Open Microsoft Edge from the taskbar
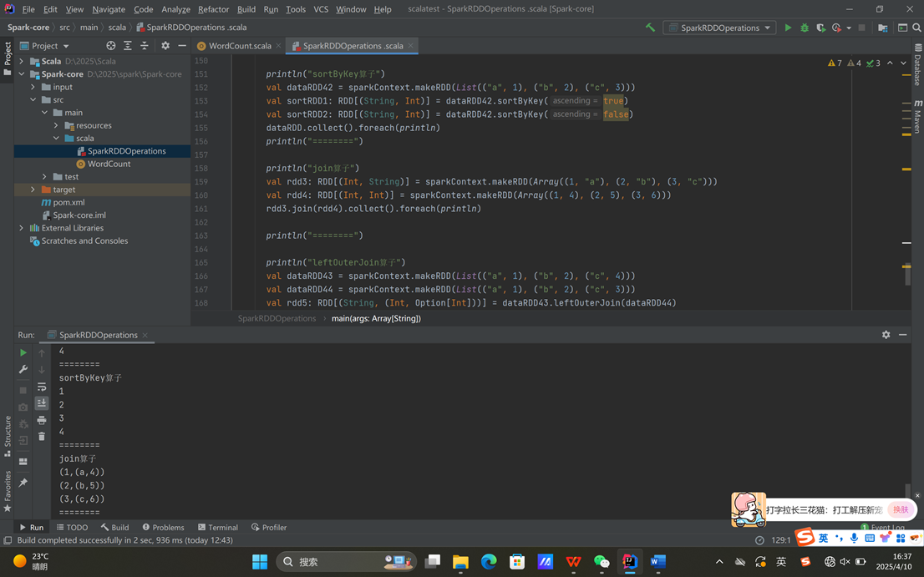 pos(489,562)
